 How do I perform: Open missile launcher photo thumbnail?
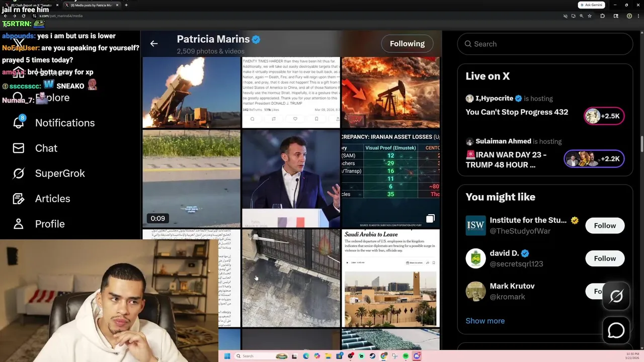pyautogui.click(x=191, y=93)
